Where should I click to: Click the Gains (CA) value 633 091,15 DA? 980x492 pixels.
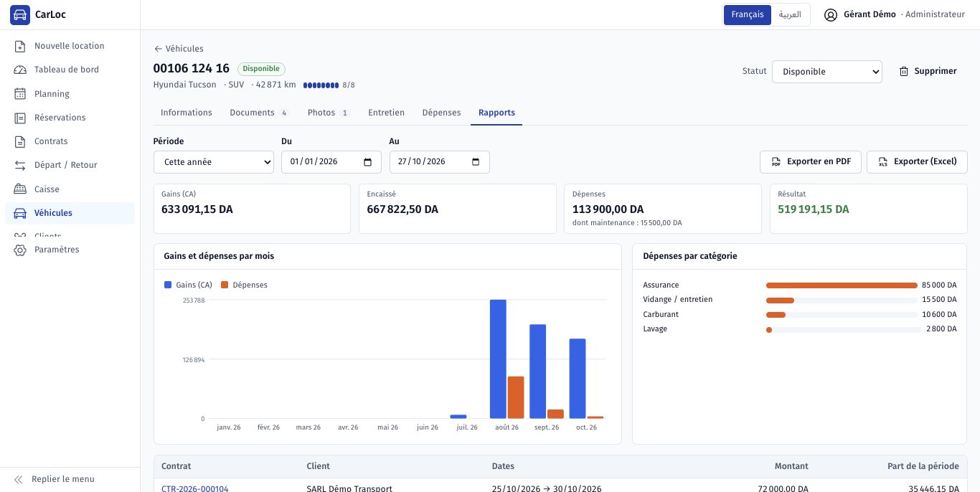coord(197,209)
